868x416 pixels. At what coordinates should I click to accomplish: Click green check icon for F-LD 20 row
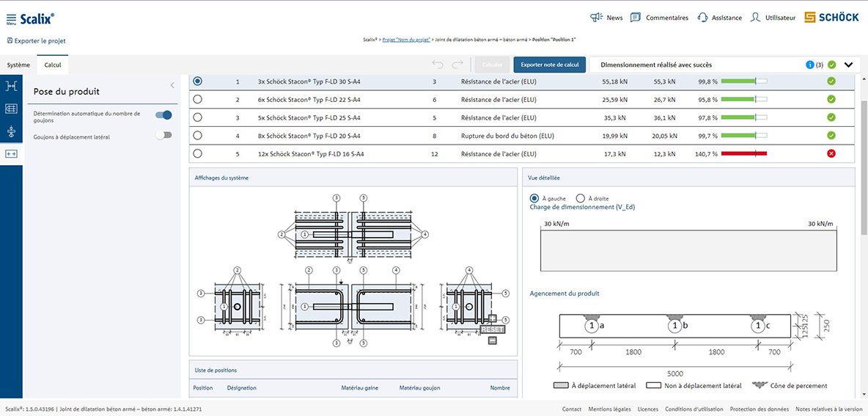[x=831, y=135]
